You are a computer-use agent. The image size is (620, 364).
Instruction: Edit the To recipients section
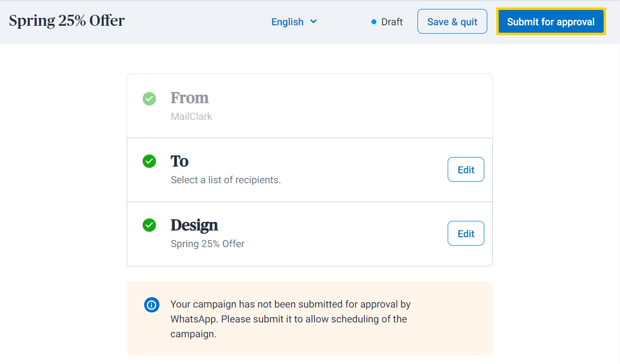[x=465, y=170]
